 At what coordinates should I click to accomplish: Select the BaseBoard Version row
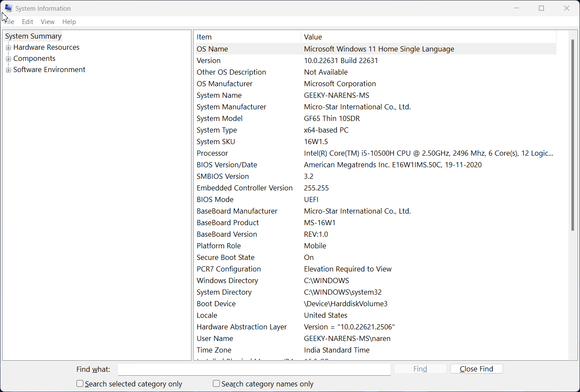click(x=376, y=234)
